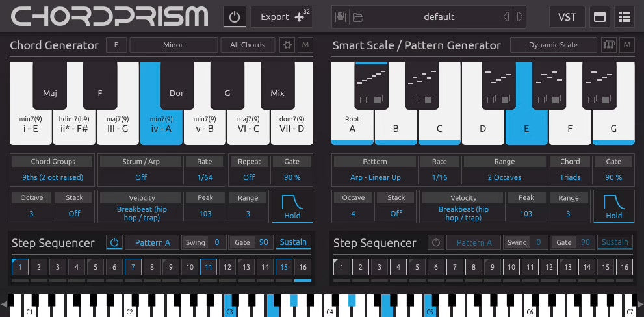644x317 pixels.
Task: Click the Export drag button
Action: coord(282,17)
